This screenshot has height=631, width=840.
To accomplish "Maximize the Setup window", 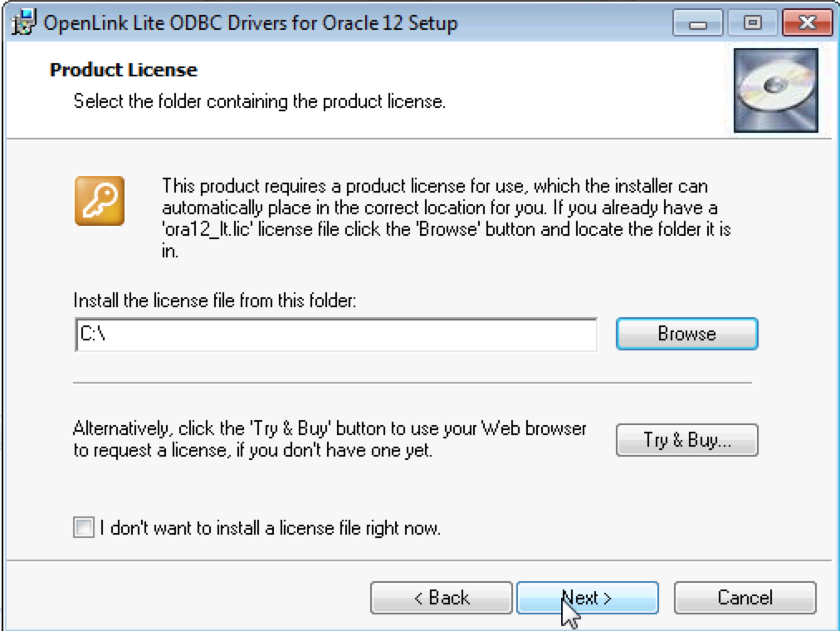I will coord(752,23).
